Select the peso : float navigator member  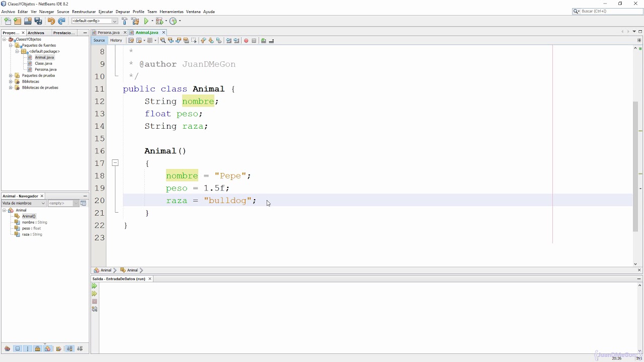click(x=31, y=228)
